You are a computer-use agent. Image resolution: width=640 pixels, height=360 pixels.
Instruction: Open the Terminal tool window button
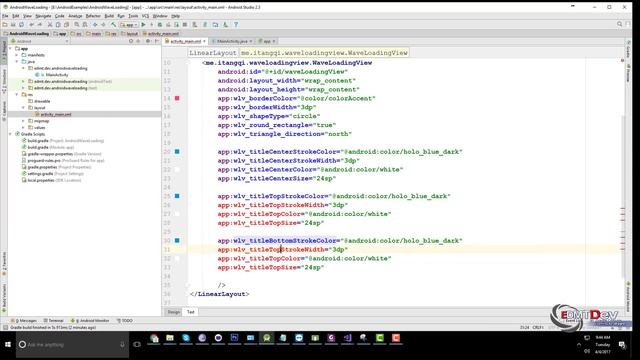tap(53, 321)
